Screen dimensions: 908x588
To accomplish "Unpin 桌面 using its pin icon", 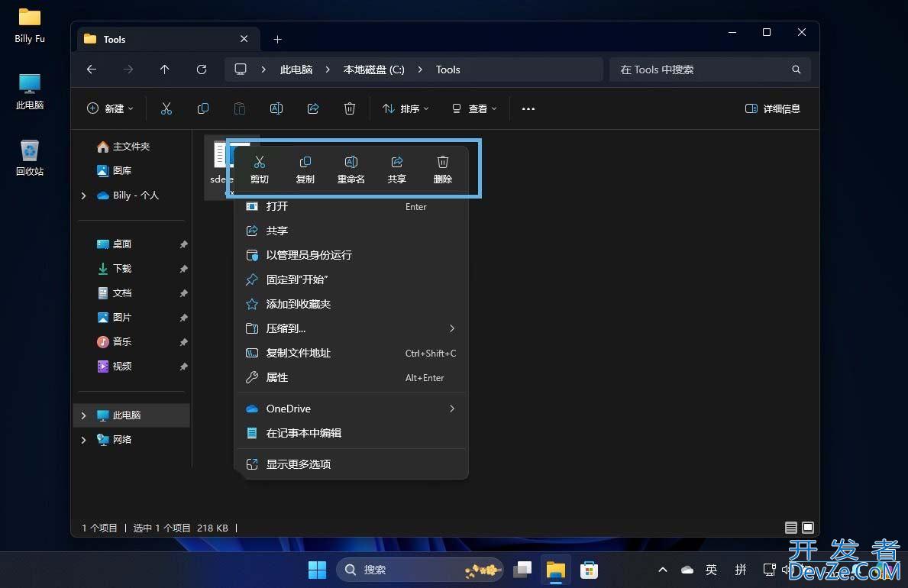I will click(183, 244).
